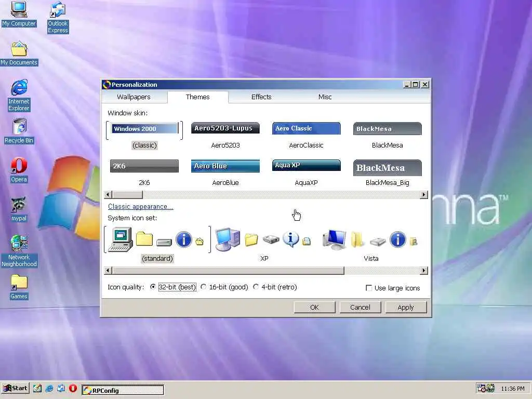The image size is (532, 399).
Task: Open the Misc tab
Action: [x=325, y=97]
